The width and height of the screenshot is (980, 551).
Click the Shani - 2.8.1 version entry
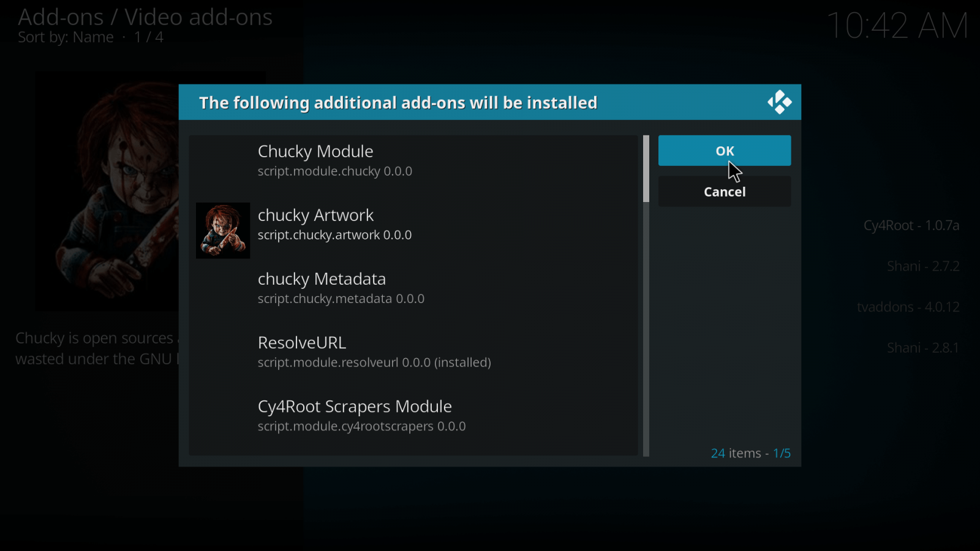[923, 348]
